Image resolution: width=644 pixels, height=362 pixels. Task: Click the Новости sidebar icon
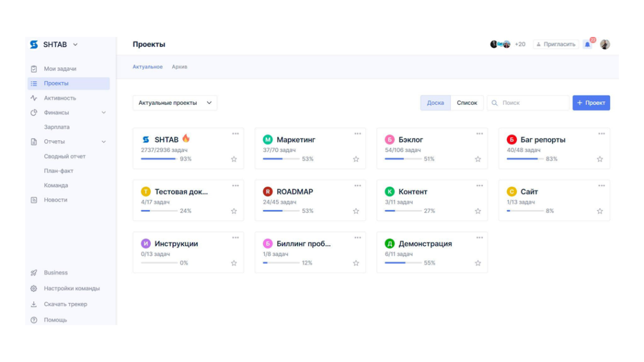(x=34, y=200)
